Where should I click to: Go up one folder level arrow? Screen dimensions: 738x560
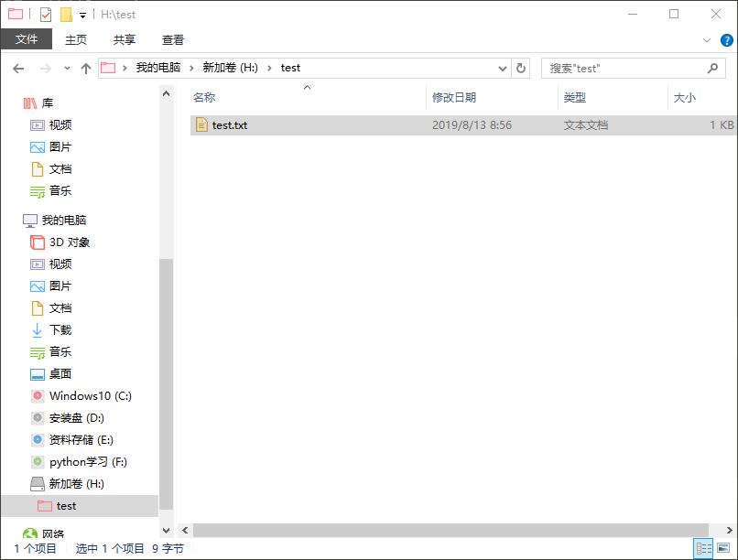tap(86, 69)
